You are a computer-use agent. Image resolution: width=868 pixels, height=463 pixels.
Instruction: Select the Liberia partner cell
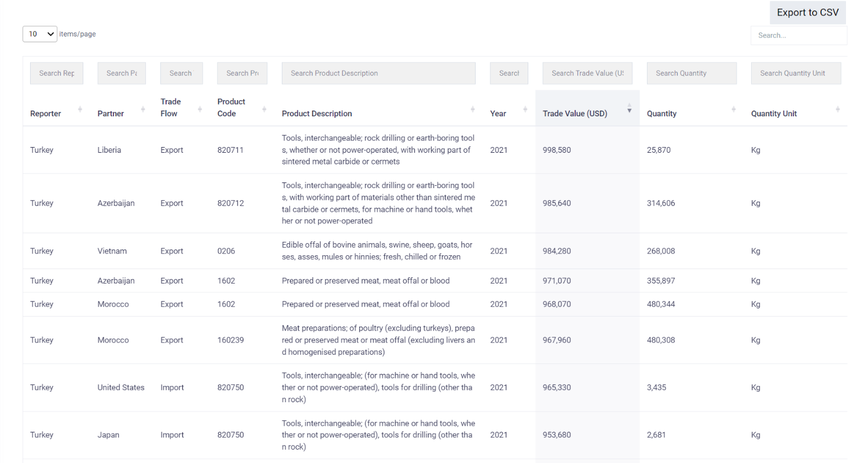(110, 150)
